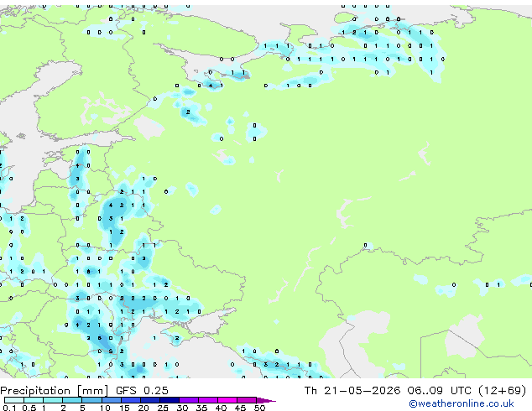Click the legend label '35'
This screenshot has width=532, height=411.
201,408
